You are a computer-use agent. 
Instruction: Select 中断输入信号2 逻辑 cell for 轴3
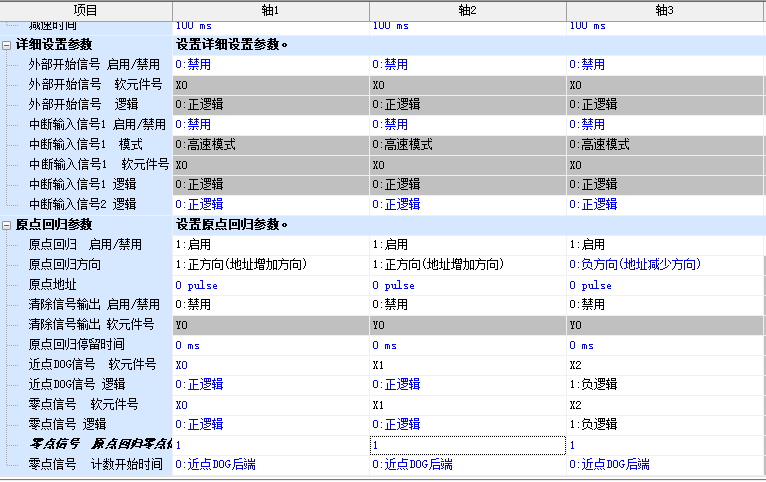[664, 205]
